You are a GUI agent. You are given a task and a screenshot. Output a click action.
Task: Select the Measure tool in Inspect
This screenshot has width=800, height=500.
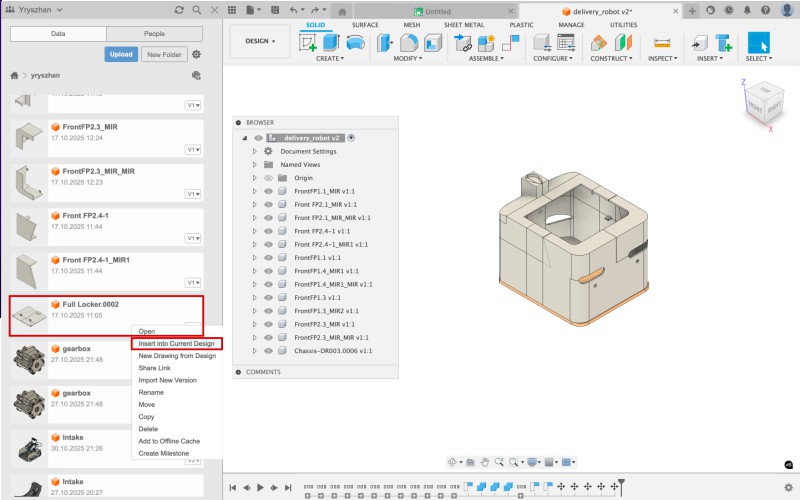[x=662, y=43]
